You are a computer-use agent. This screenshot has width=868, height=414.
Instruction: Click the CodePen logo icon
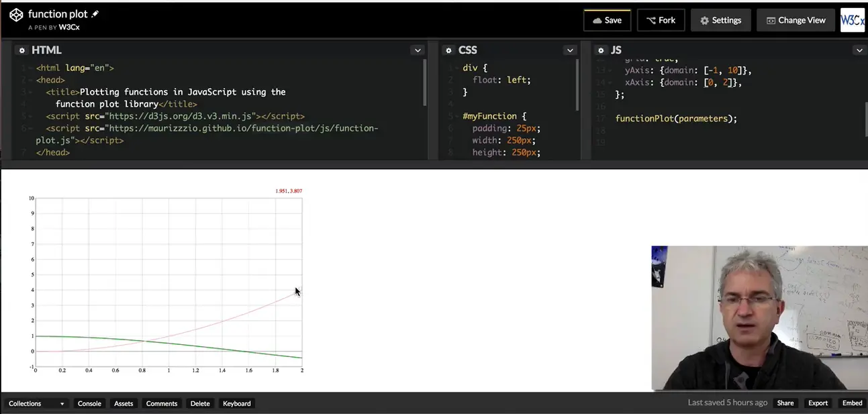(16, 15)
